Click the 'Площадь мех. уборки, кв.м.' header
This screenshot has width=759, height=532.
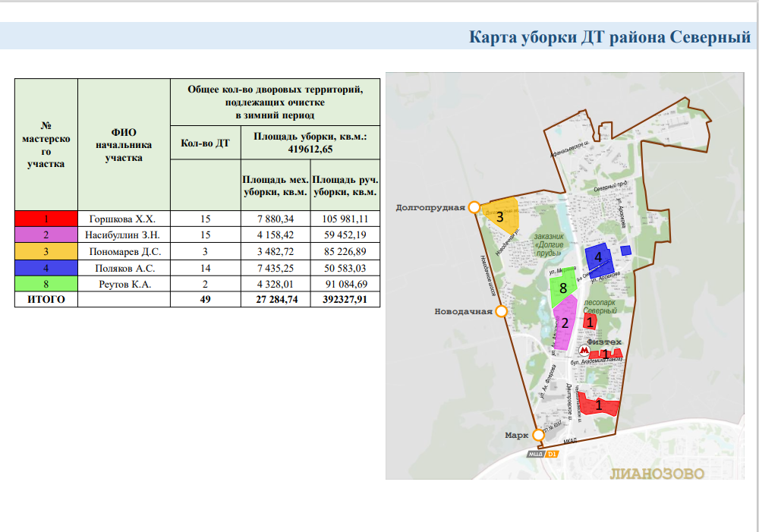pyautogui.click(x=276, y=186)
